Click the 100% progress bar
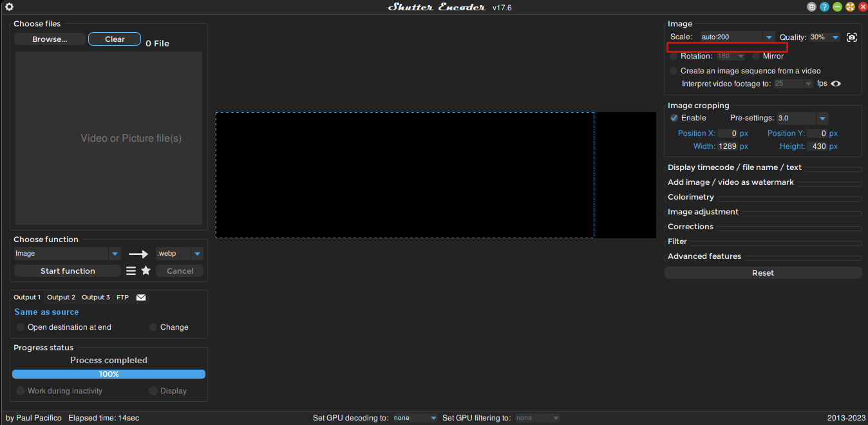The width and height of the screenshot is (868, 425). point(108,373)
